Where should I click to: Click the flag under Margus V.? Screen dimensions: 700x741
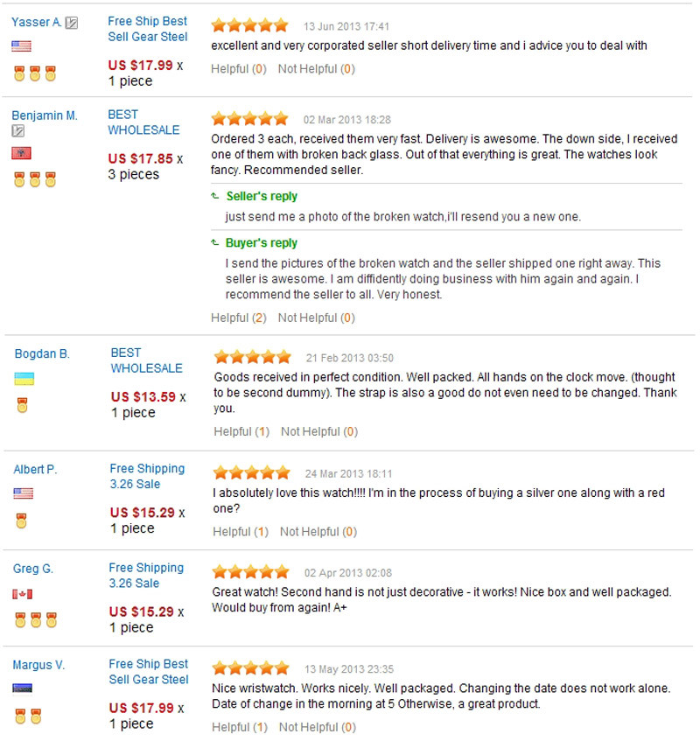pyautogui.click(x=23, y=689)
